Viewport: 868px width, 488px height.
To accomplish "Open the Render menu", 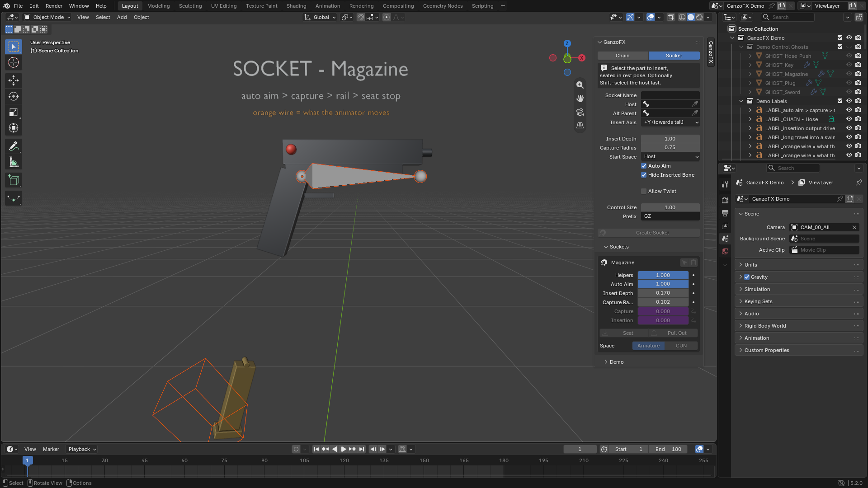I will (54, 6).
